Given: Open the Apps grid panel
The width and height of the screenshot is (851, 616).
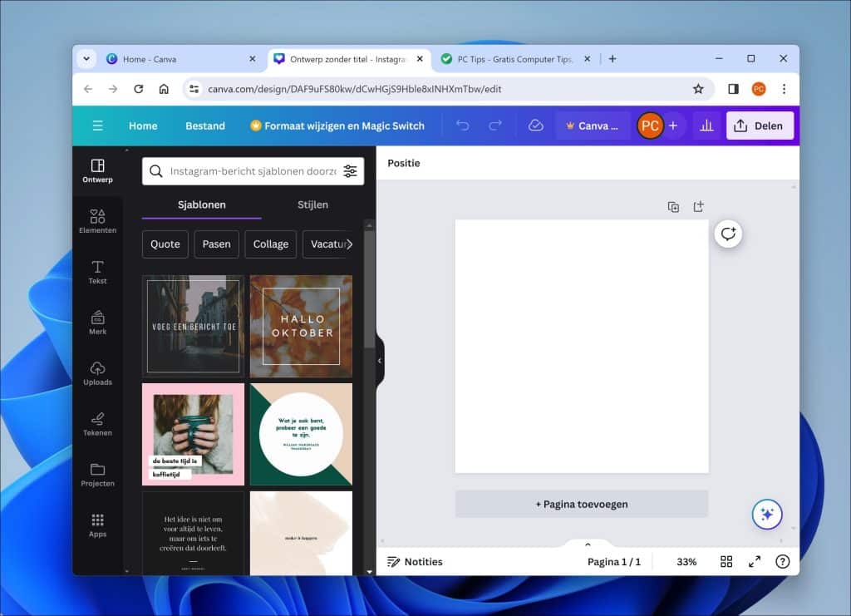Looking at the screenshot, I should point(98,525).
